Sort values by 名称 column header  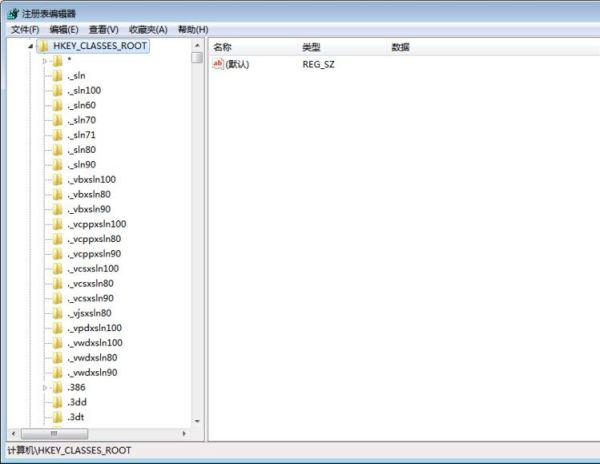click(223, 47)
